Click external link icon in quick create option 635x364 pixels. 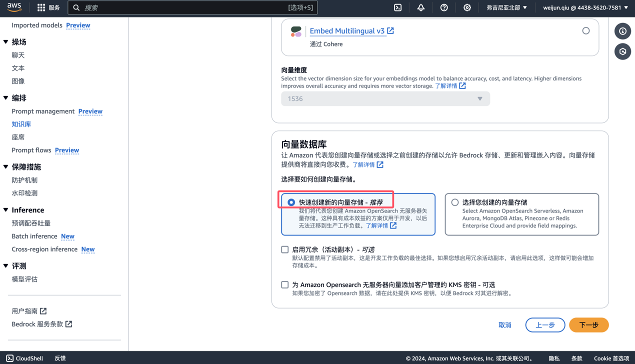click(x=393, y=225)
